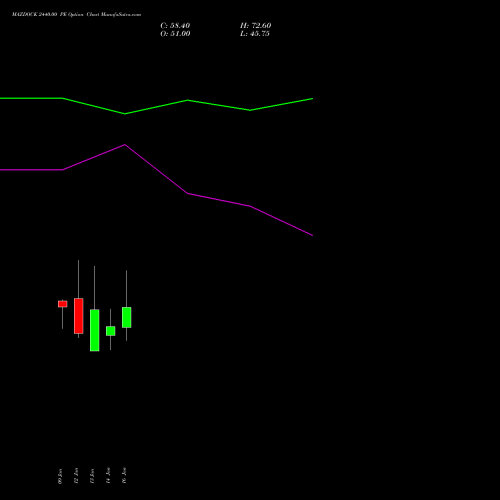
Task: Select the small green candle for 14 Jan
Action: [x=111, y=331]
